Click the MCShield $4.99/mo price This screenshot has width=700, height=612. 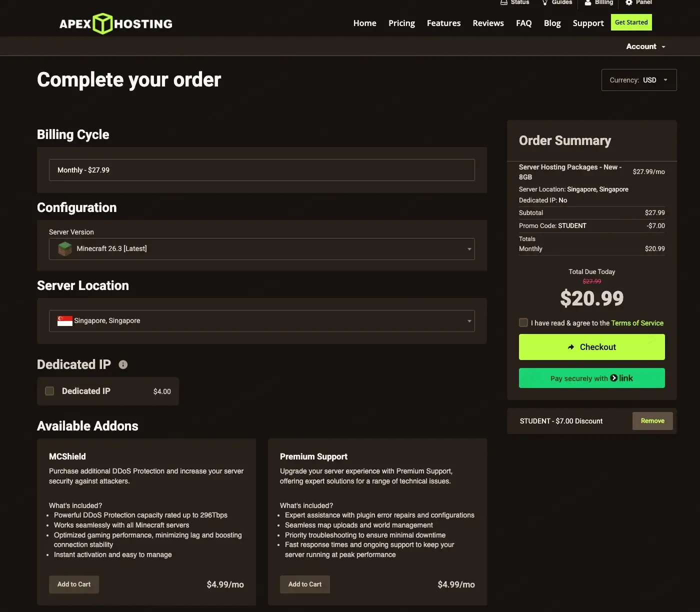click(225, 584)
